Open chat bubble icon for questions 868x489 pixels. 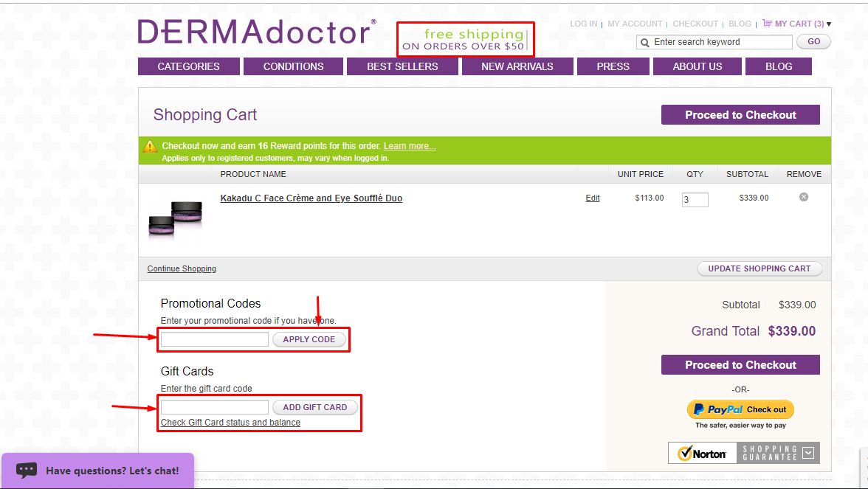26,471
